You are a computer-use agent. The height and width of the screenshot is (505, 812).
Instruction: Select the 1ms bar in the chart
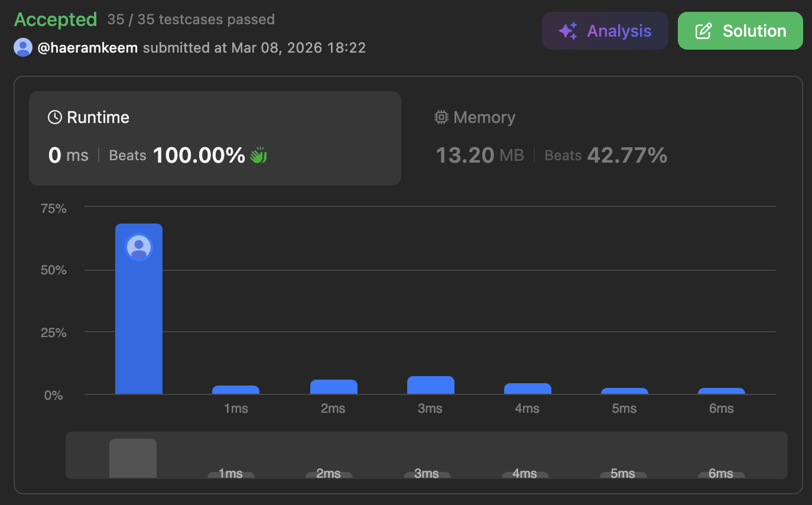tap(236, 390)
